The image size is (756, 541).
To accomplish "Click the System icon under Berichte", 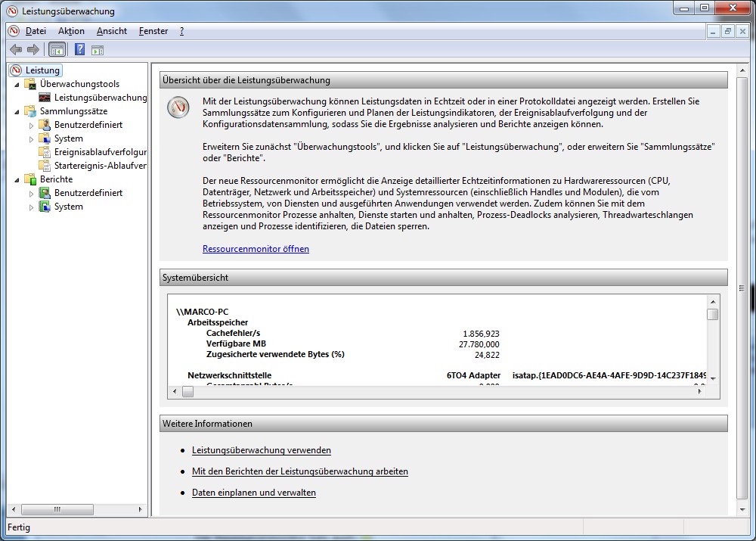I will [x=45, y=207].
